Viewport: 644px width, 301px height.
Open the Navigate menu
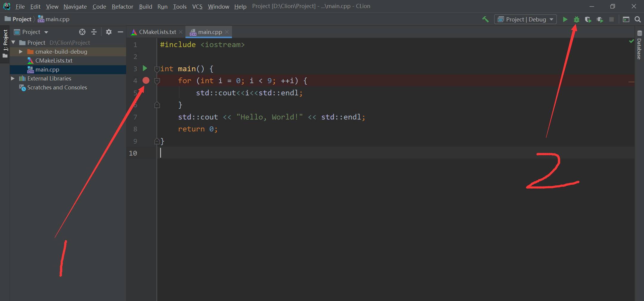(x=75, y=6)
